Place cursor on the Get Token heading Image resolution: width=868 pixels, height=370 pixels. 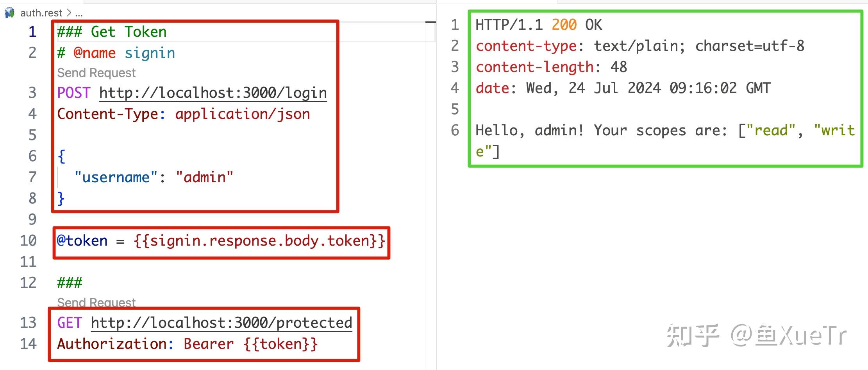coord(112,32)
